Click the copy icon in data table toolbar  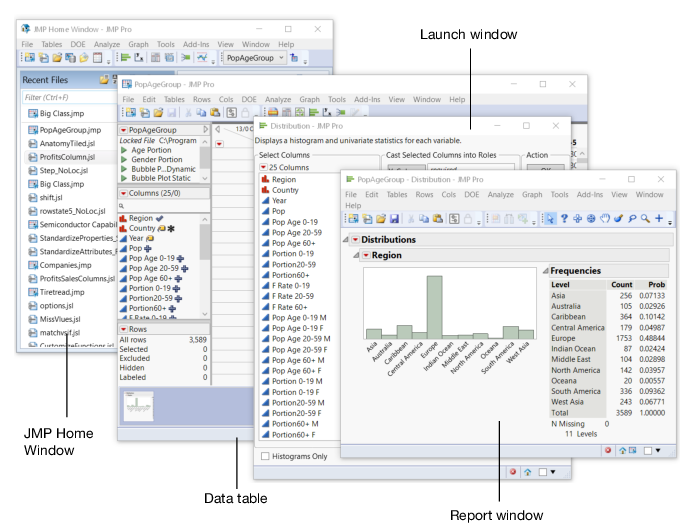(x=201, y=113)
